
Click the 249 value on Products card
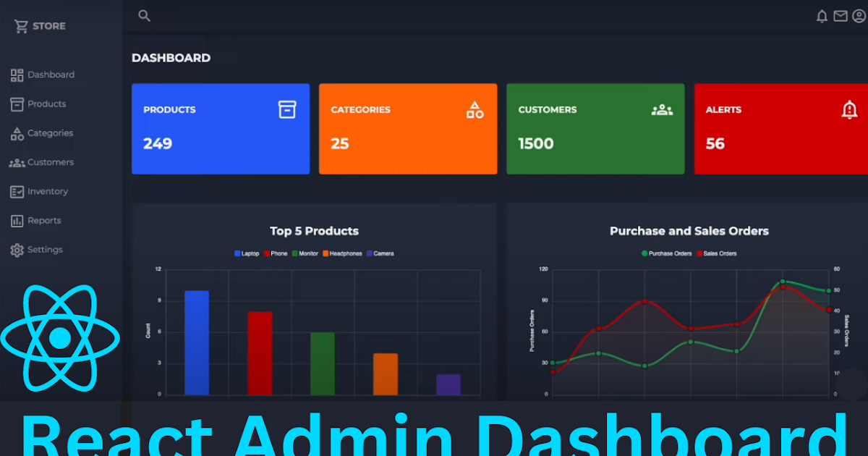[158, 143]
